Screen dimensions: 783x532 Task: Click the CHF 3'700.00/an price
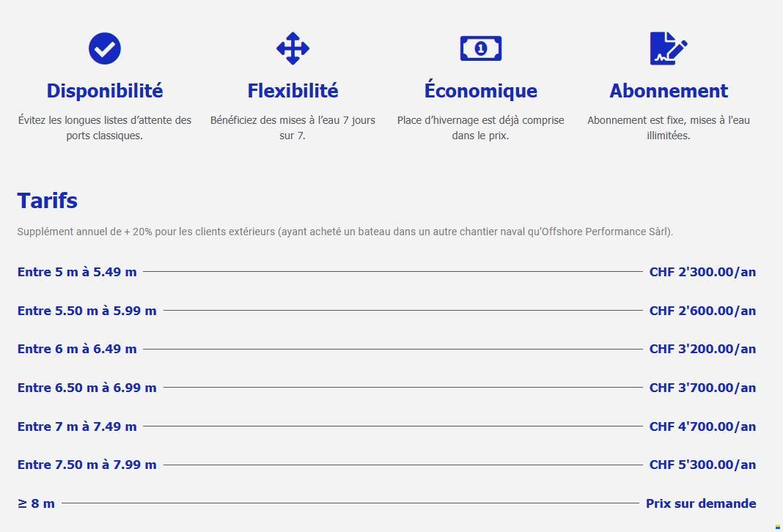[702, 388]
